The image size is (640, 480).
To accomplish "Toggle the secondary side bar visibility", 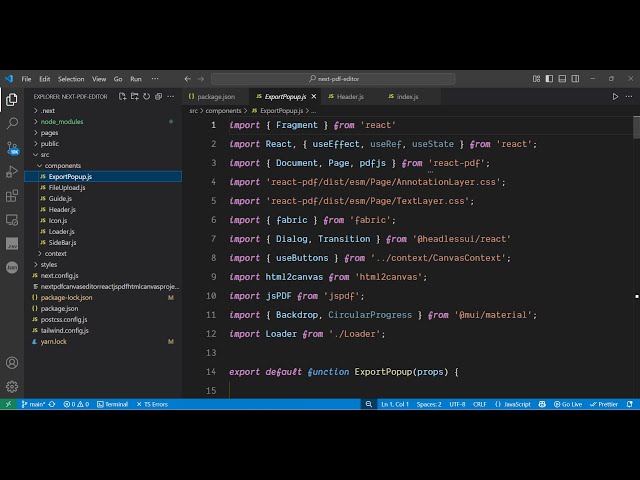I will [x=575, y=79].
